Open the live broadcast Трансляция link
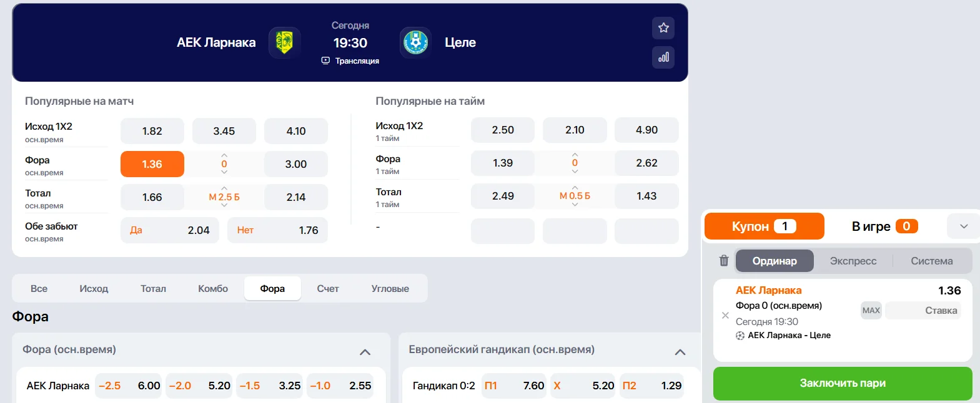The height and width of the screenshot is (403, 980). (350, 61)
